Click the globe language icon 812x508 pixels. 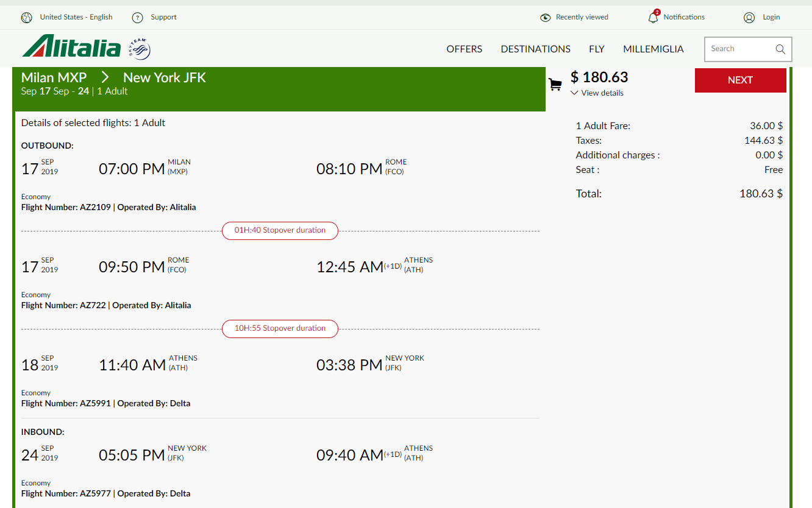[x=26, y=18]
